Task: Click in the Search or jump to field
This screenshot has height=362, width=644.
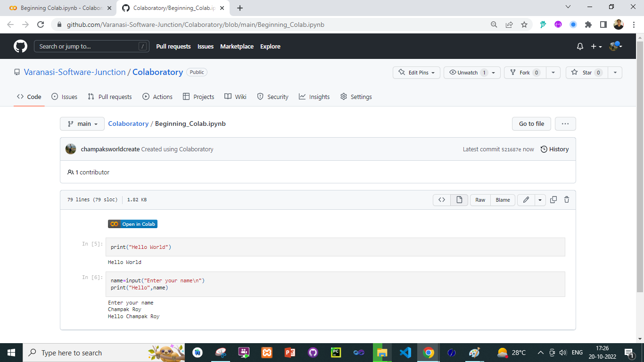Action: (x=91, y=46)
